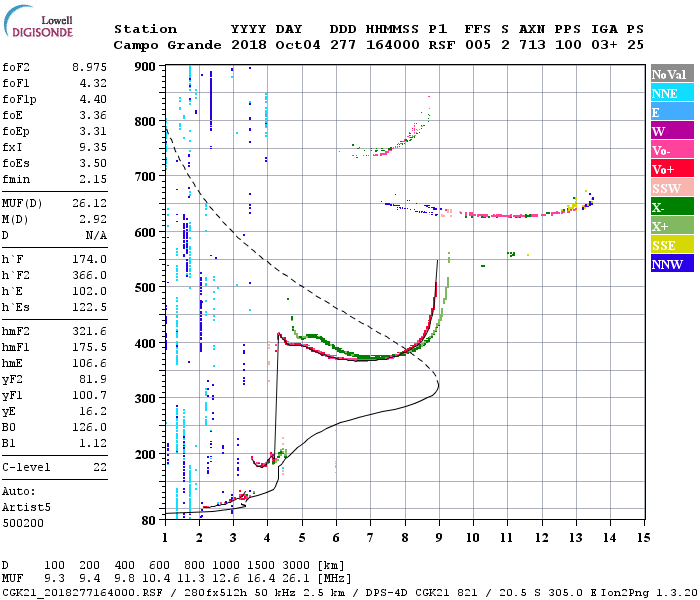Click the hmF1 value 175.5
Image resolution: width=700 pixels, height=600 pixels.
89,347
